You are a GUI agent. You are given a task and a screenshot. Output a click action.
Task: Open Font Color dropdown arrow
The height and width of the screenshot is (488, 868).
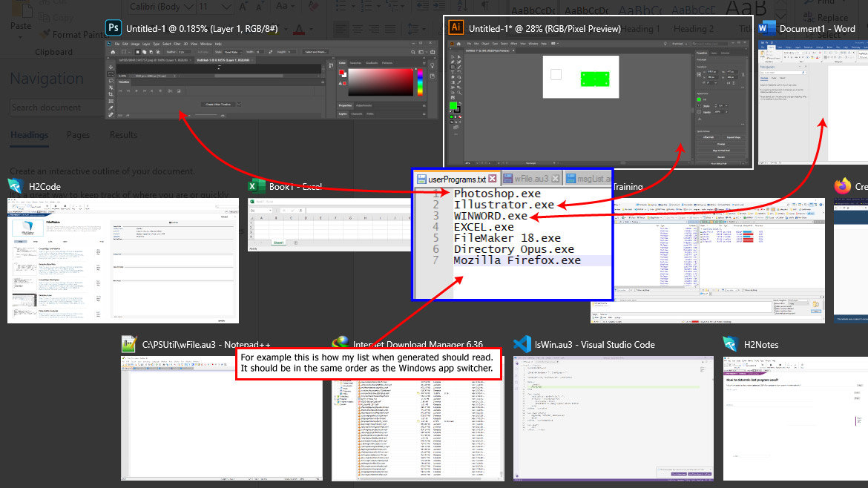[x=310, y=29]
